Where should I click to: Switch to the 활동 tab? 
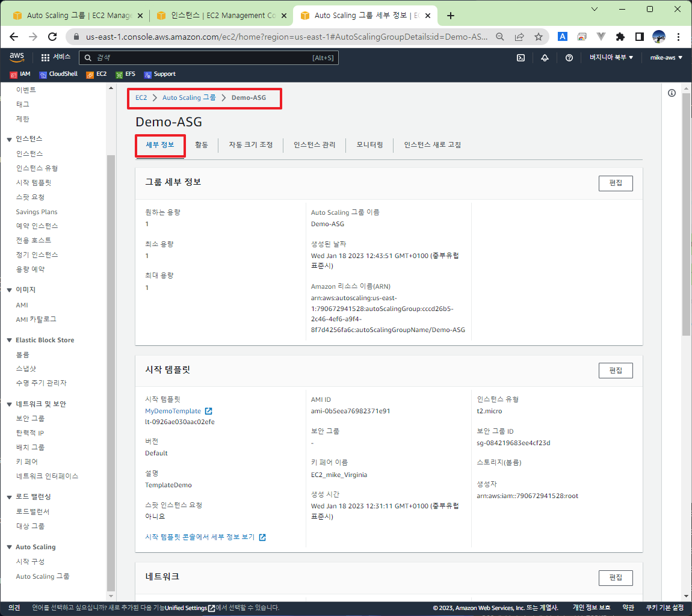point(201,145)
